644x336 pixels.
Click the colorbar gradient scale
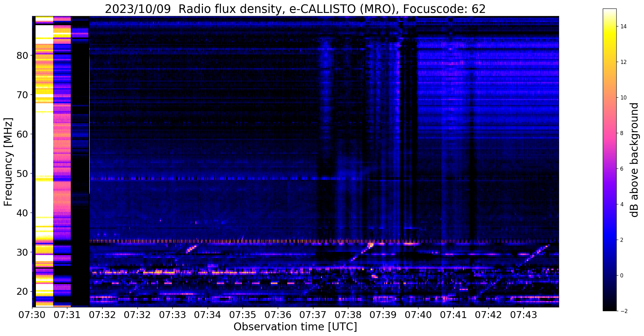point(609,160)
